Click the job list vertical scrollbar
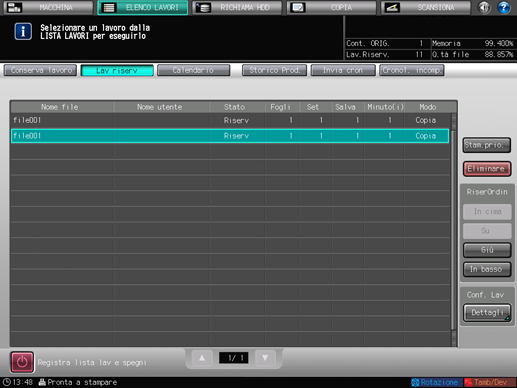 pos(453,230)
